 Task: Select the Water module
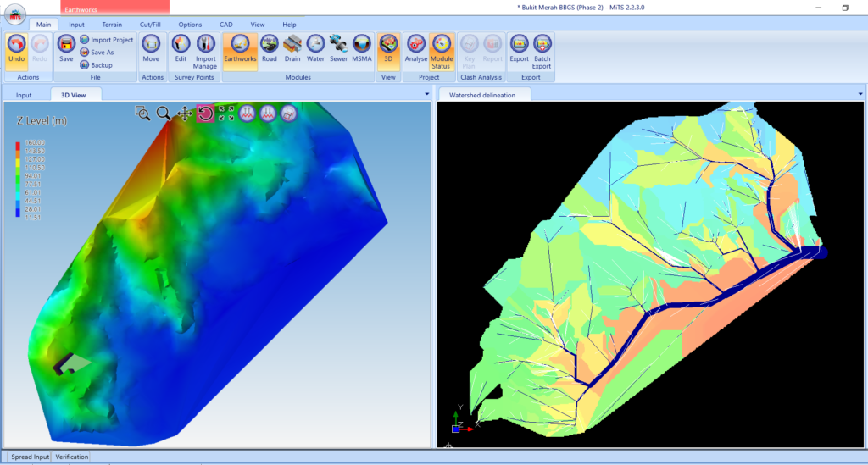click(x=315, y=48)
